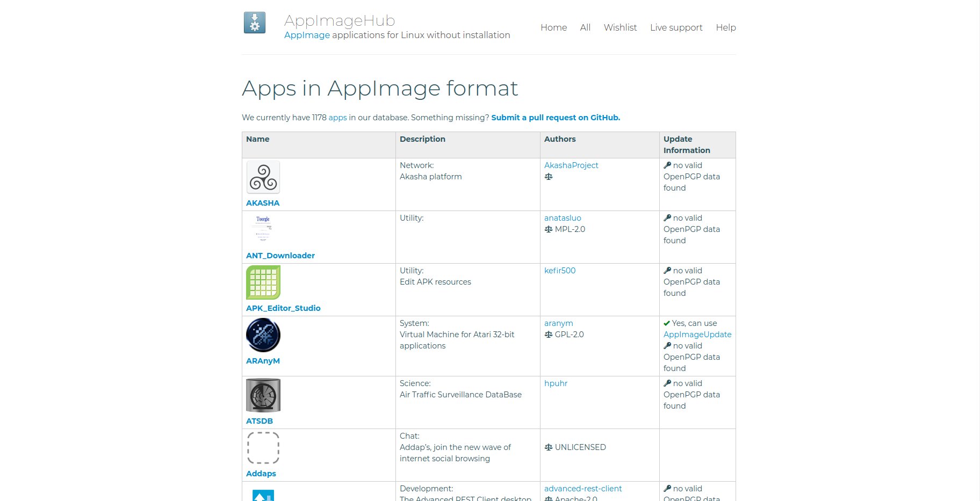Open the All apps menu item

point(585,27)
